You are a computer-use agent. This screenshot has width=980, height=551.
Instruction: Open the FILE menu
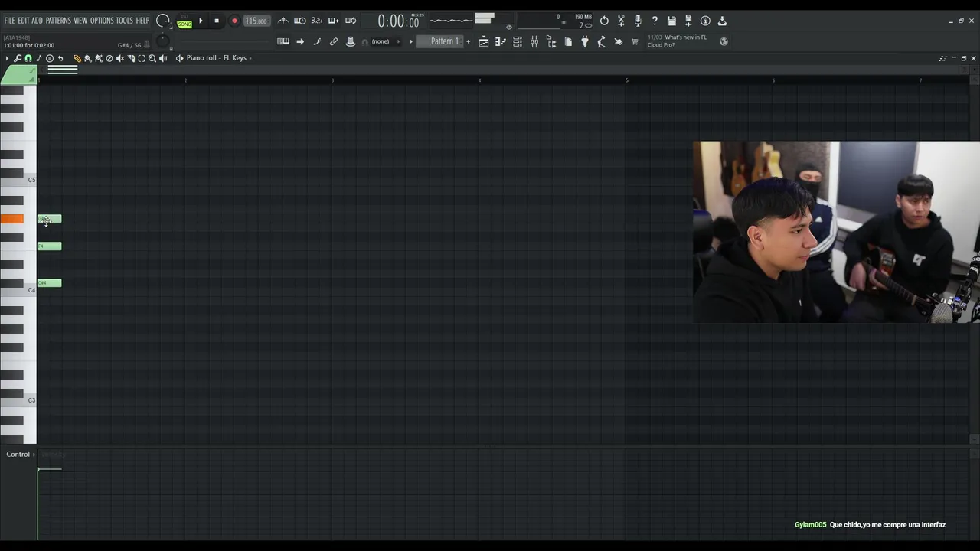pos(9,21)
